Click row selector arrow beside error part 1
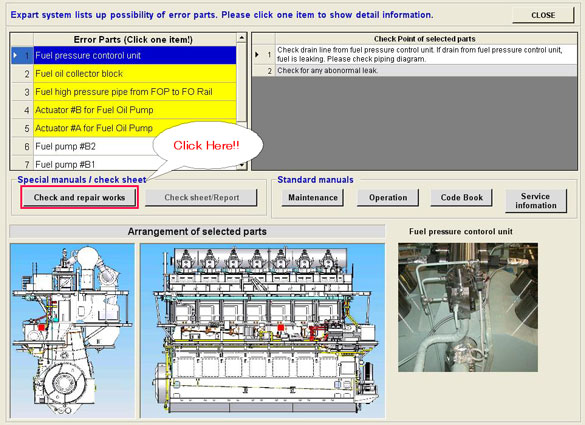 (x=15, y=55)
